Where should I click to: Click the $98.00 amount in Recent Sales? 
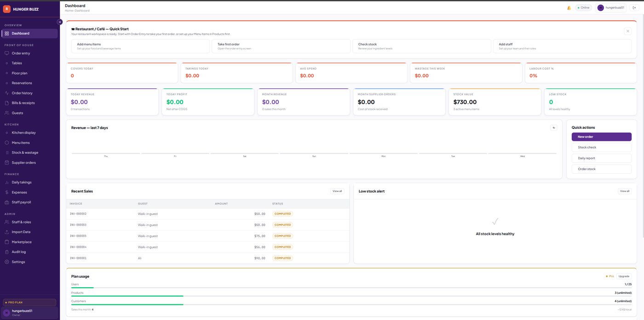point(259,258)
